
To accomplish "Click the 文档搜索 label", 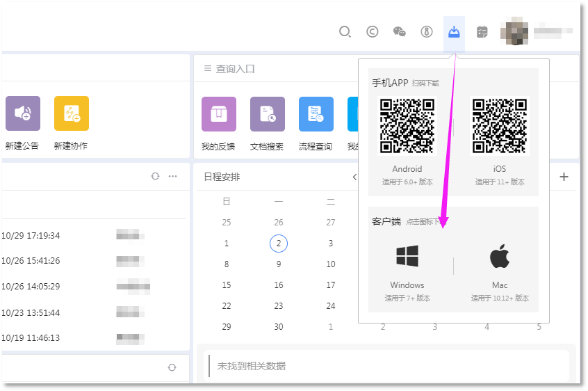I will [x=267, y=147].
